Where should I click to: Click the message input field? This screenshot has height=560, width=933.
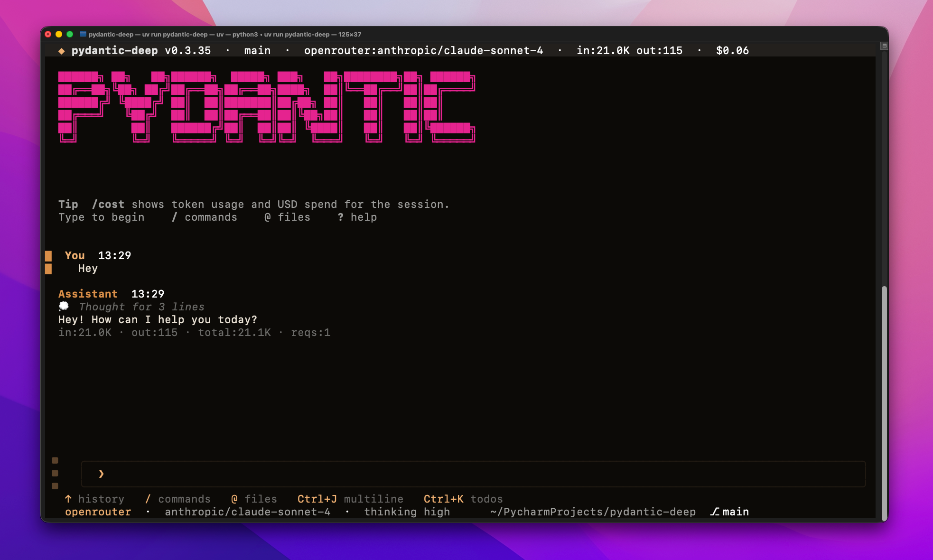point(473,474)
